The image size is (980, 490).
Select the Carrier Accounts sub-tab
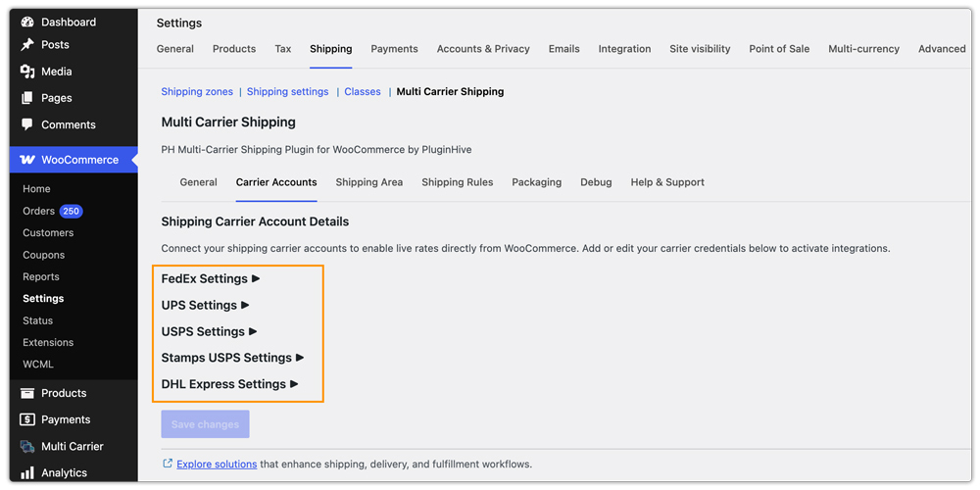276,182
